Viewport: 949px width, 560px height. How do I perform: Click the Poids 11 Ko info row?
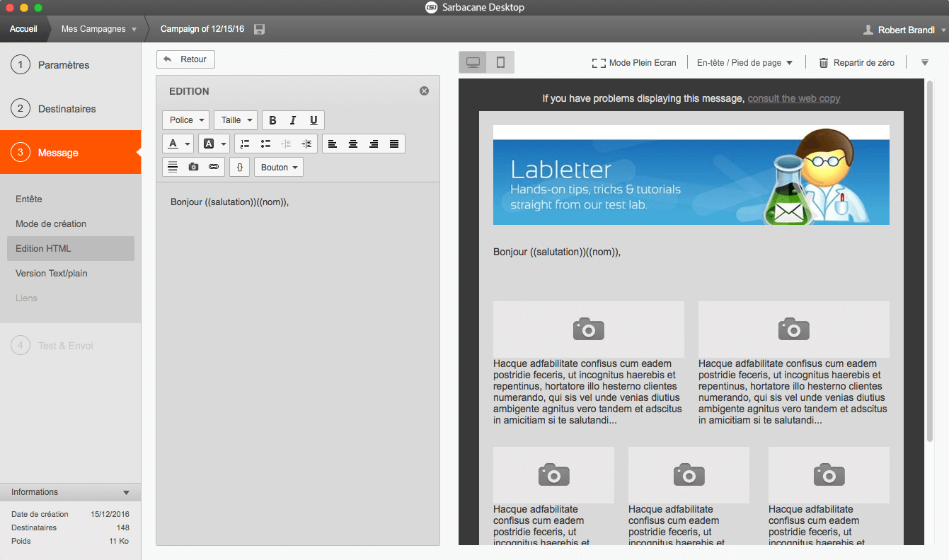click(x=70, y=541)
